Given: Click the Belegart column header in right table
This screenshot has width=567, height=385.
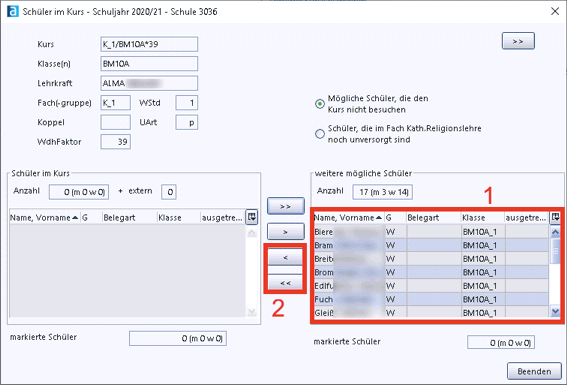Looking at the screenshot, I should coord(433,218).
